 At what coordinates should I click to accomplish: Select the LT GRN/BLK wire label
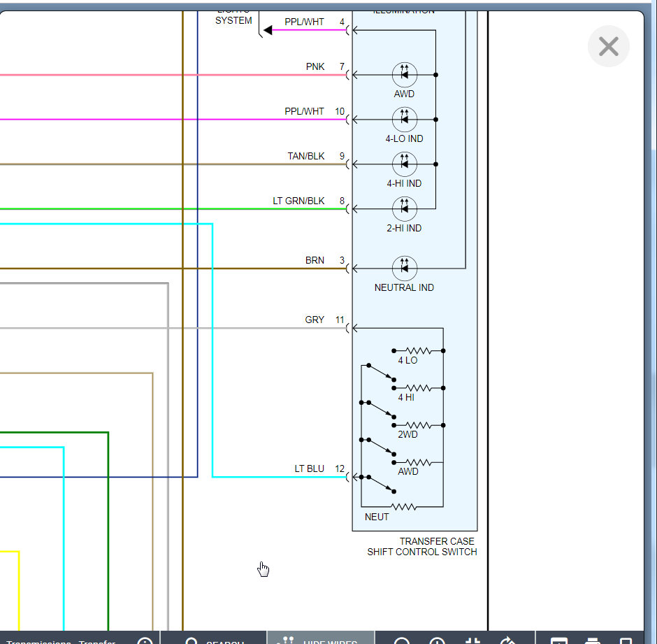point(298,201)
